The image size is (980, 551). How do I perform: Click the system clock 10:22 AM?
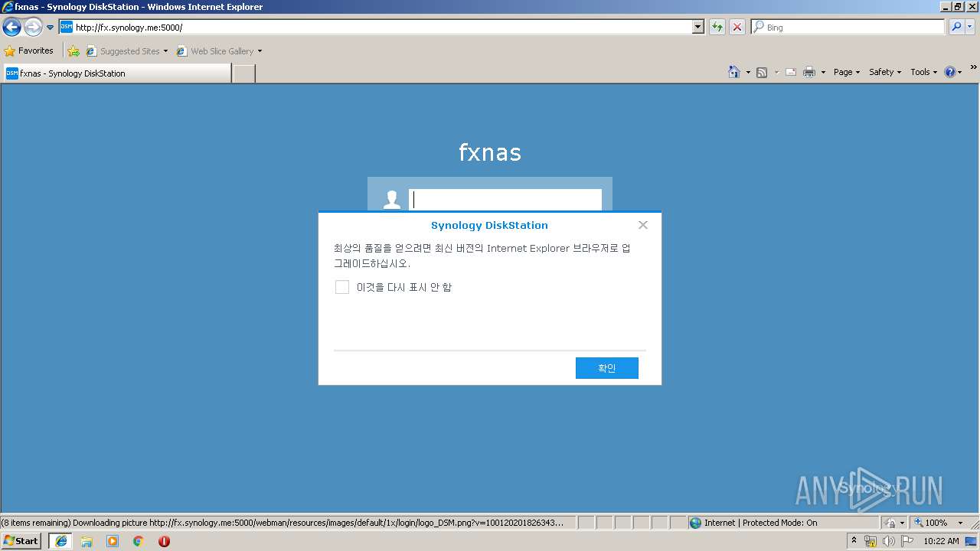tap(941, 541)
